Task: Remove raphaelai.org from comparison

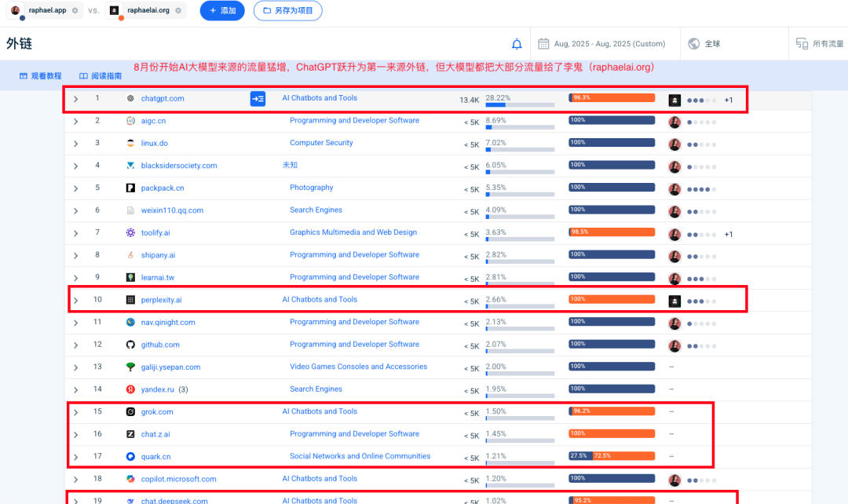Action: 178,10
